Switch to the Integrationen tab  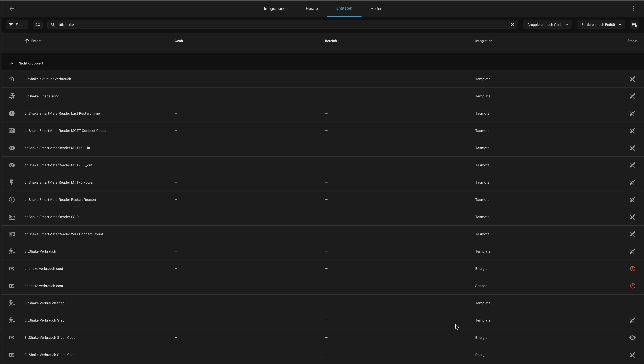pos(275,8)
